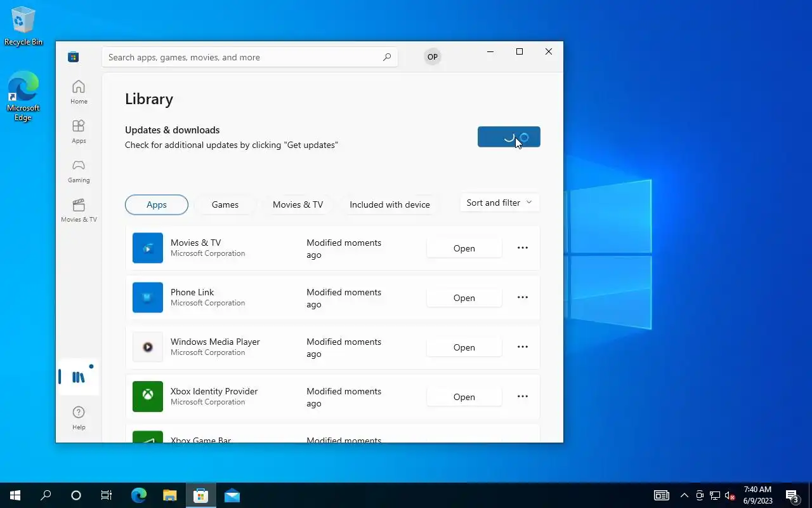Image resolution: width=812 pixels, height=508 pixels.
Task: Click the Xbox Identity Provider name text
Action: point(214,391)
